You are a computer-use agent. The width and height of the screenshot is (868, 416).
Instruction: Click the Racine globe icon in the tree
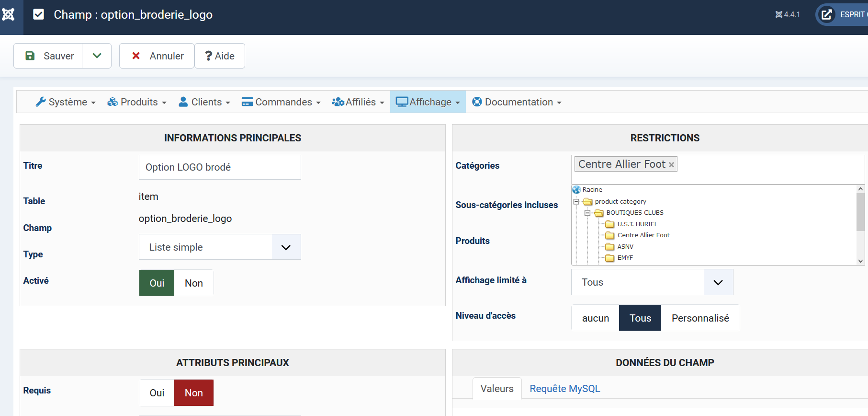tap(576, 190)
